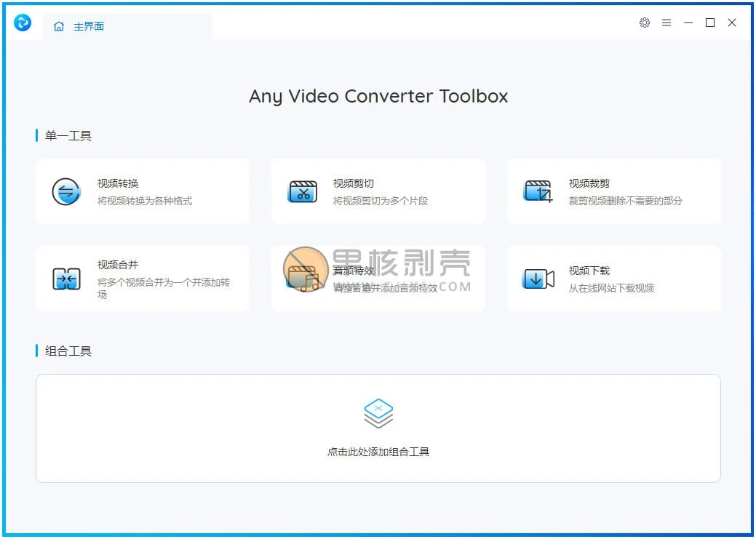Open the 视频下载 tool title
Viewport: 756px width, 539px height.
(x=589, y=271)
